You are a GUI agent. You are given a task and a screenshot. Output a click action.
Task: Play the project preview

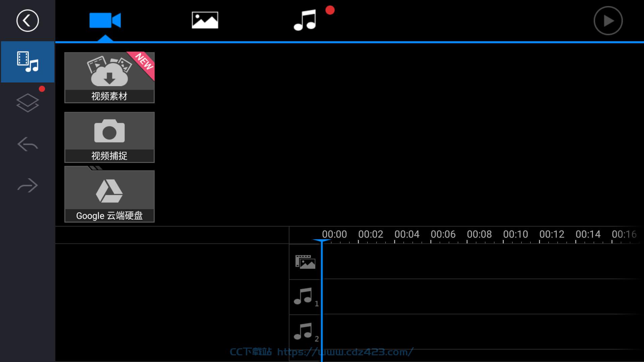click(608, 21)
